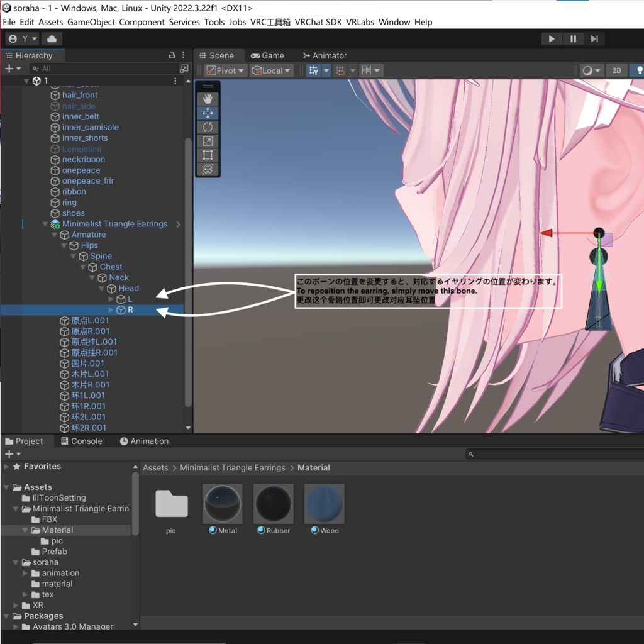
Task: Collapse Minimalist Triangle Earrings in hierarchy
Action: coord(45,225)
